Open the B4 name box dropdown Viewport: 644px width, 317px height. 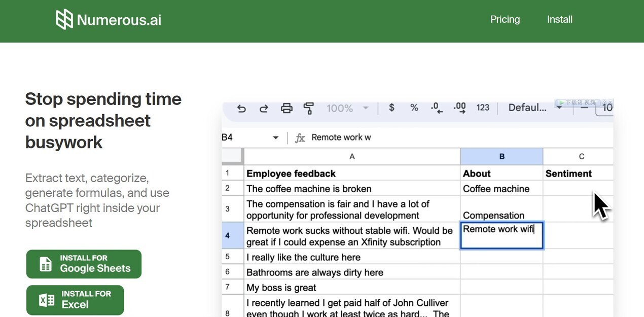click(x=275, y=137)
